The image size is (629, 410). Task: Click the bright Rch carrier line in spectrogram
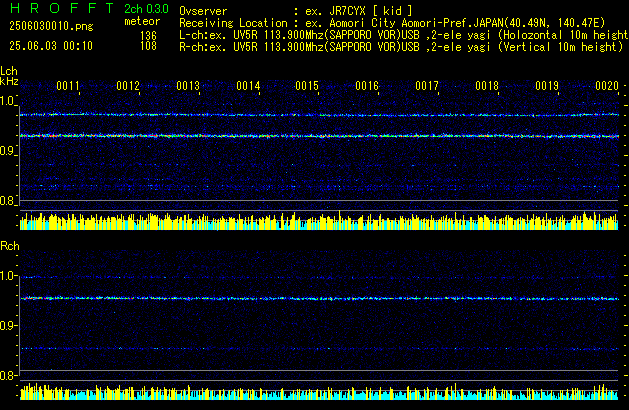tap(319, 298)
